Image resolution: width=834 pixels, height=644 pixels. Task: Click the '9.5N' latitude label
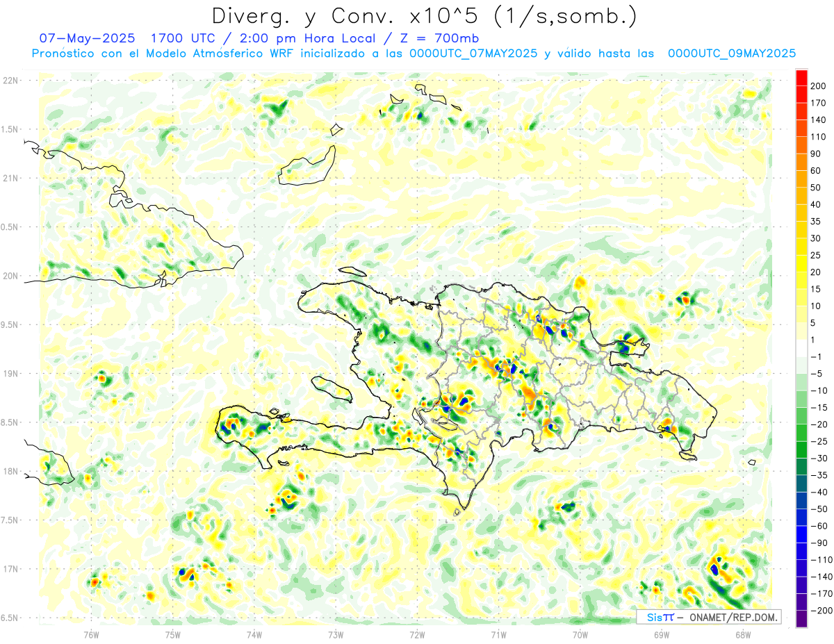[x=10, y=324]
